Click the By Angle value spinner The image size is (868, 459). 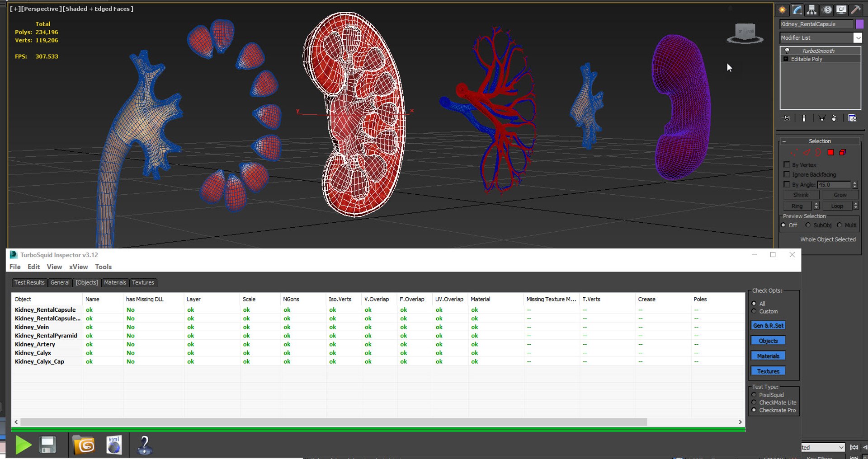point(854,184)
